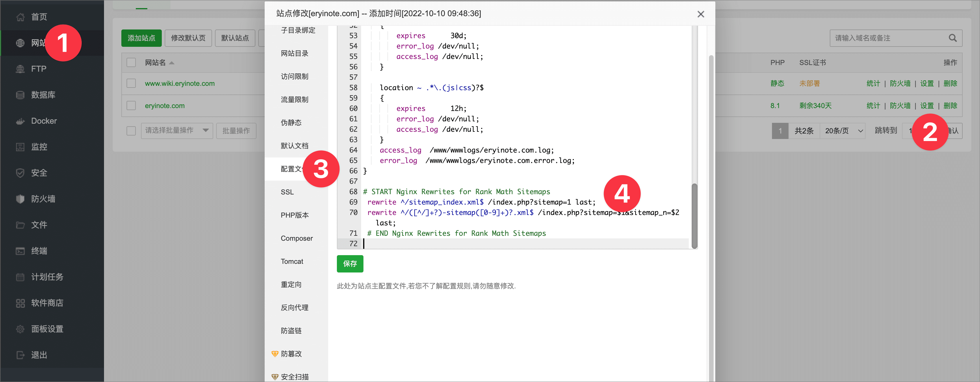This screenshot has height=382, width=980.
Task: Click the rewrite sitemap_index.xml line
Action: 481,202
